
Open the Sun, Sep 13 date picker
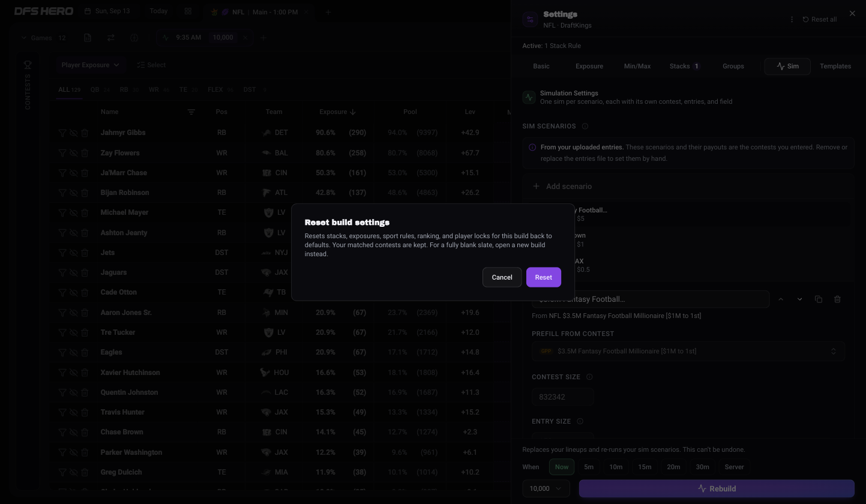pyautogui.click(x=107, y=11)
